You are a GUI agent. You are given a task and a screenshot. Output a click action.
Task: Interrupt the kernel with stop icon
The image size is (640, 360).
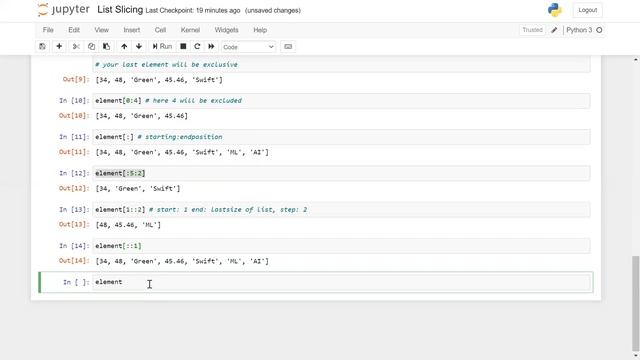point(183,47)
